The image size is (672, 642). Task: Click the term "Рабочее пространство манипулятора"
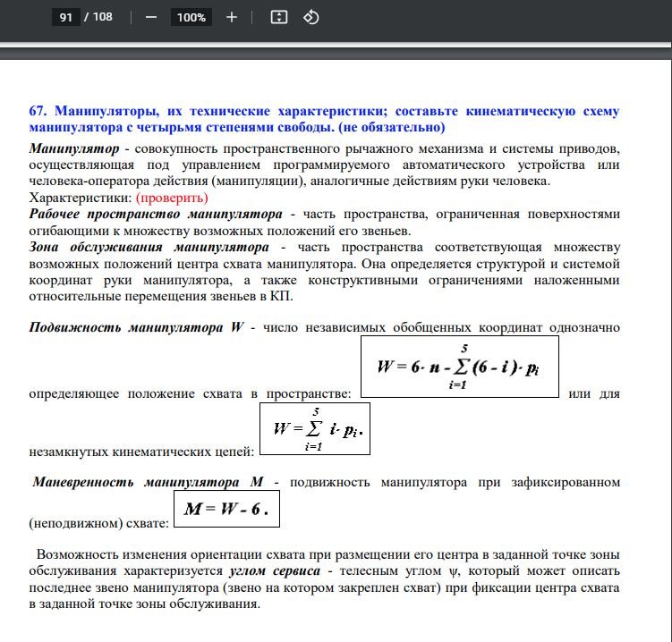155,215
